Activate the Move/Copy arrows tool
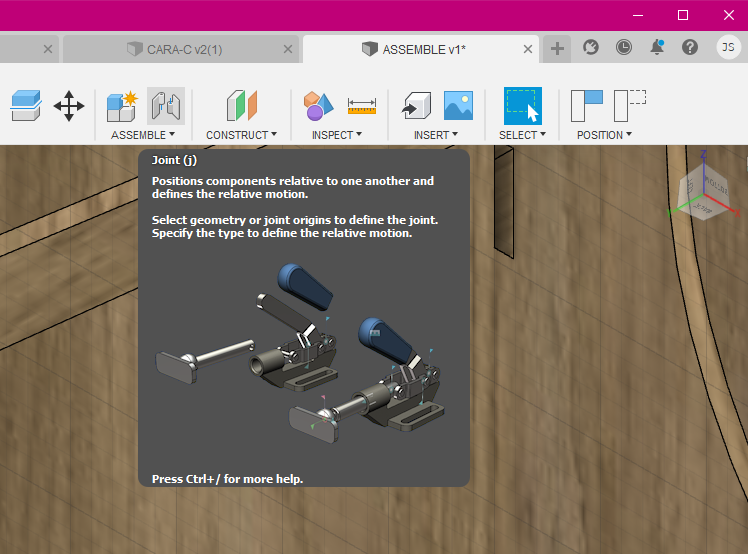Screen dimensions: 748x554 69,105
